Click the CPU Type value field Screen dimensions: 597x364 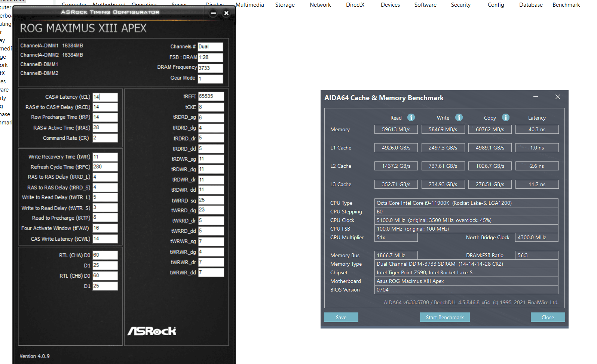point(466,203)
